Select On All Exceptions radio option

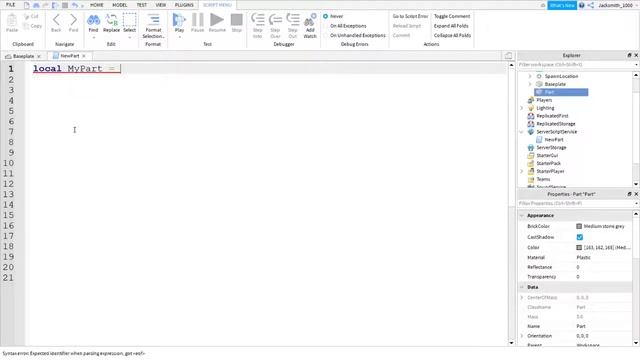[326, 26]
